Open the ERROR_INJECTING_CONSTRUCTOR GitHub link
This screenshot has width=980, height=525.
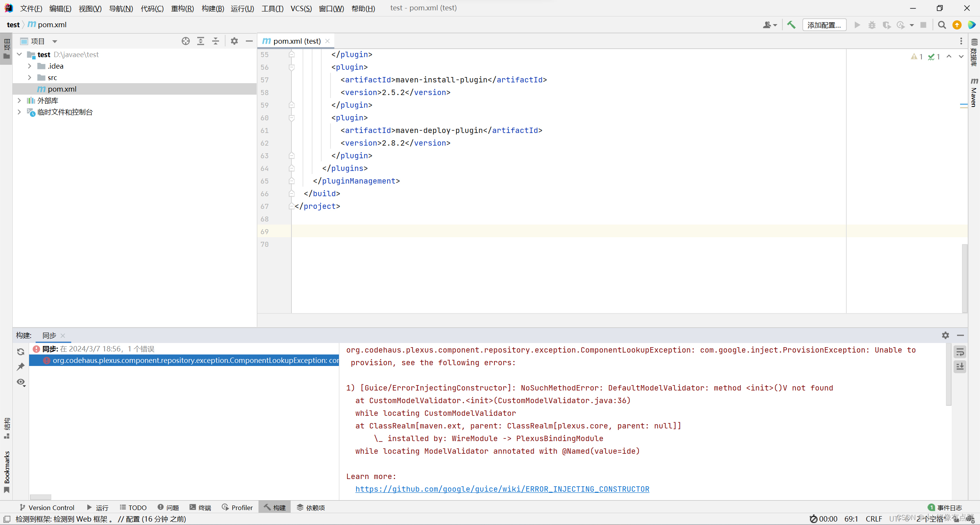[x=502, y=489]
